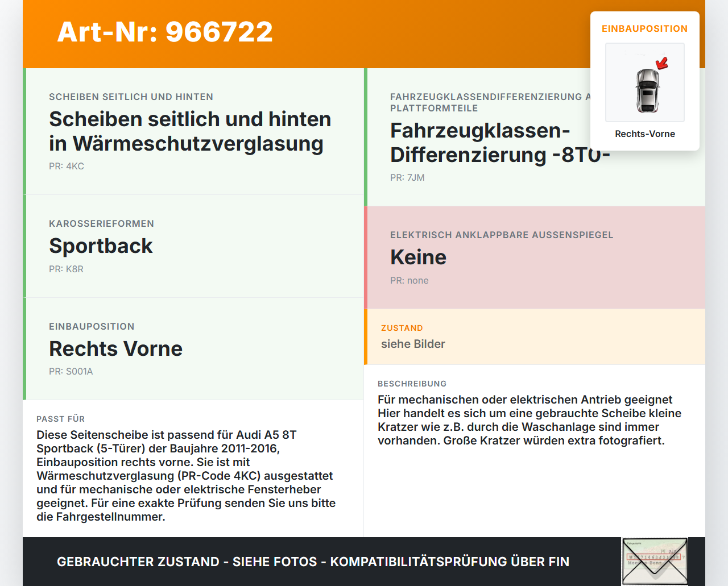Click the Rechts-Vorne label under the car
The image size is (728, 586).
[x=644, y=134]
